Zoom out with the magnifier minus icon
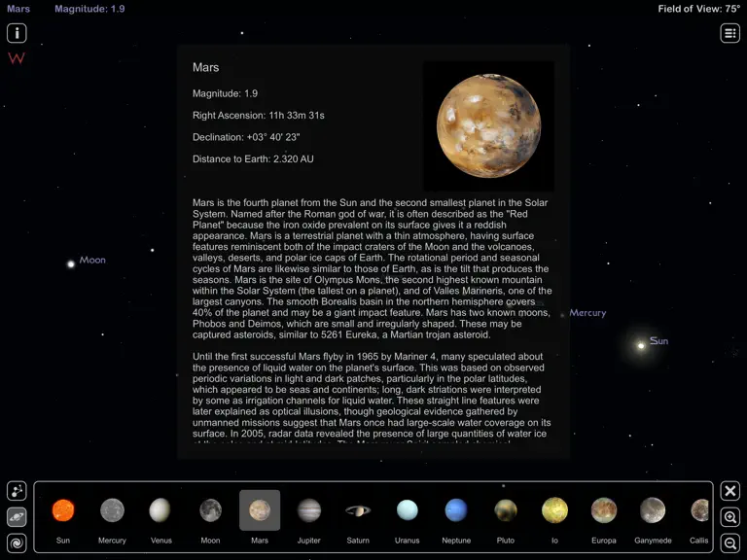The height and width of the screenshot is (560, 747). coord(729,542)
